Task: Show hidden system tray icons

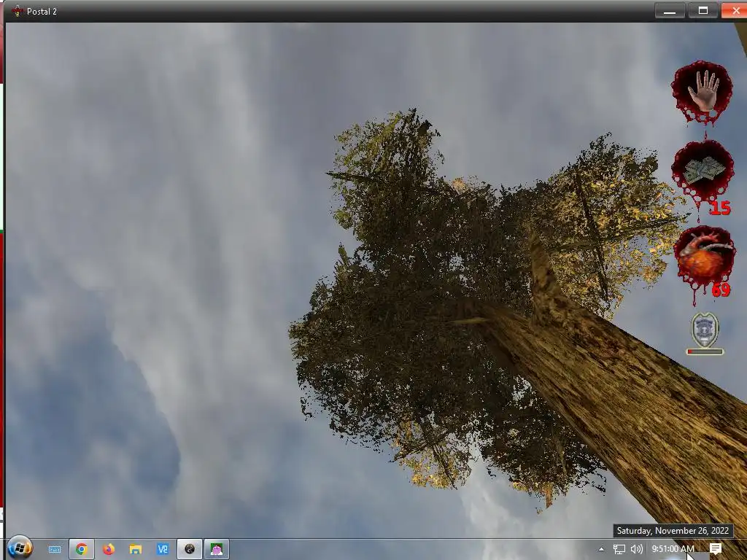Action: 601,550
